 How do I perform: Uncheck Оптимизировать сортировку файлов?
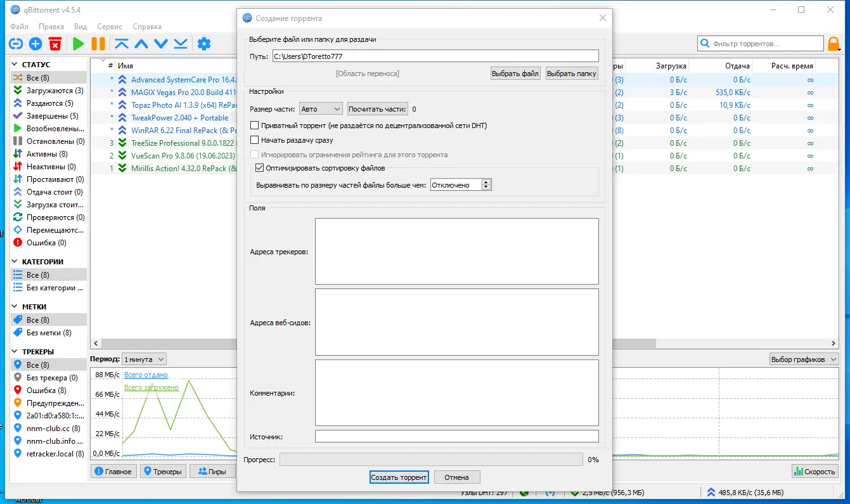259,168
